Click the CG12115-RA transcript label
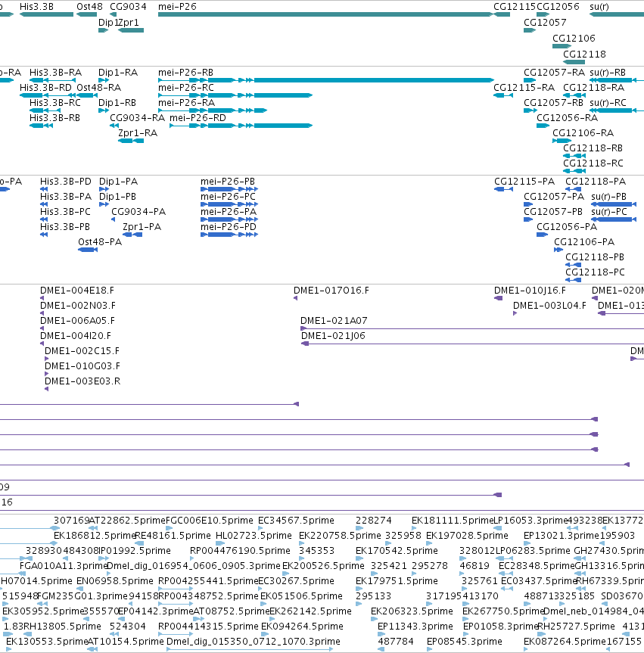 [524, 88]
